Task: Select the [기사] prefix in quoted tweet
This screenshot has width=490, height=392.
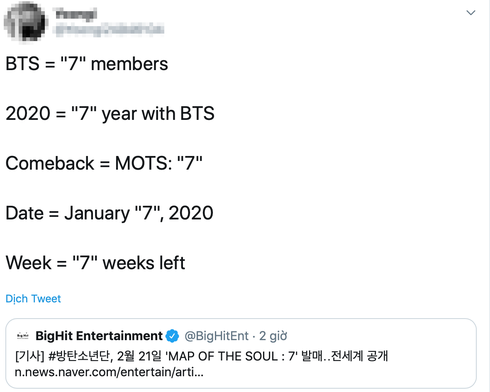Action: (30, 356)
